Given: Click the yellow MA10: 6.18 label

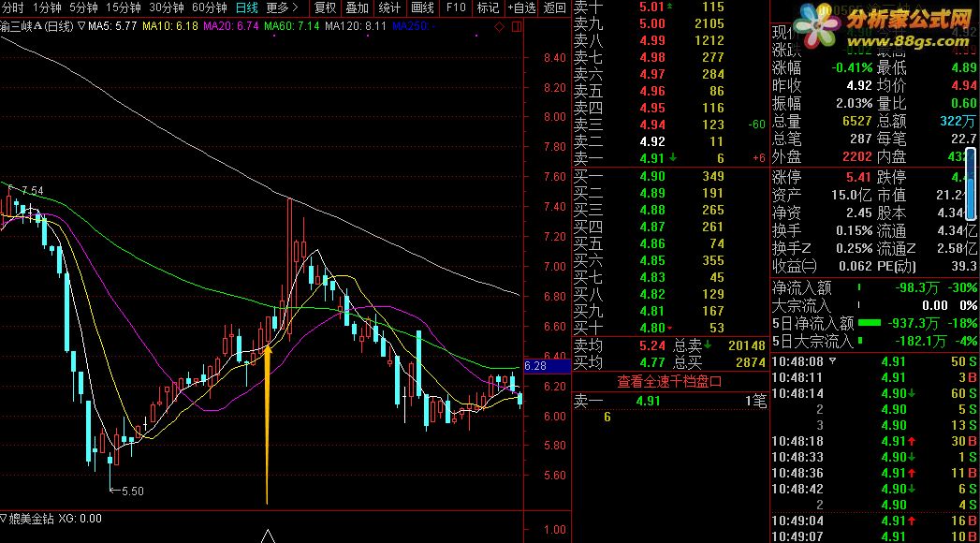Looking at the screenshot, I should click(170, 26).
